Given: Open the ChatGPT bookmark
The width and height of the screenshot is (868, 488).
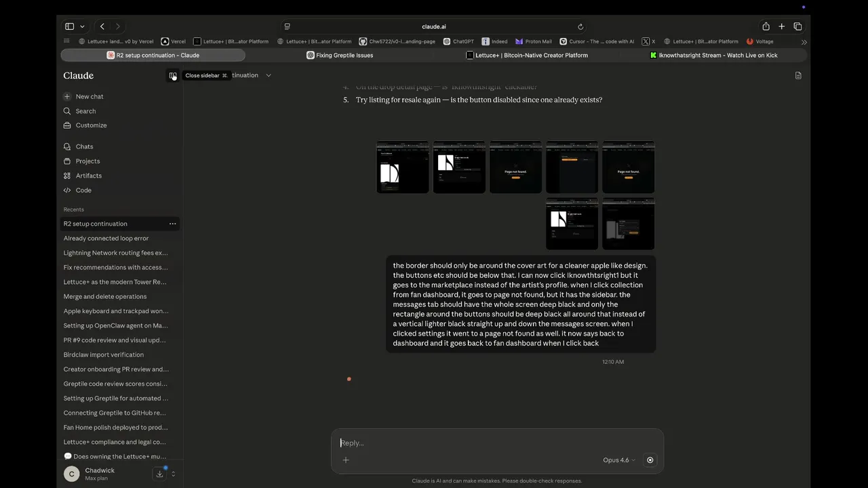Looking at the screenshot, I should (459, 41).
